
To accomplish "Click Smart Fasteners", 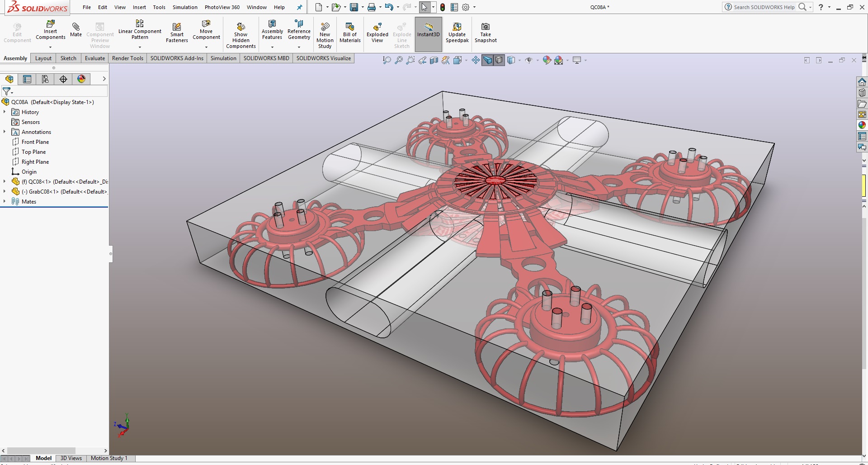I will 177,33.
